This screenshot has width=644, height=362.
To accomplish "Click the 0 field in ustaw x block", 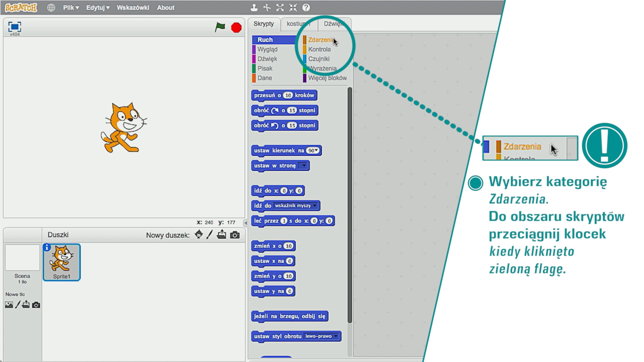I will click(x=290, y=261).
